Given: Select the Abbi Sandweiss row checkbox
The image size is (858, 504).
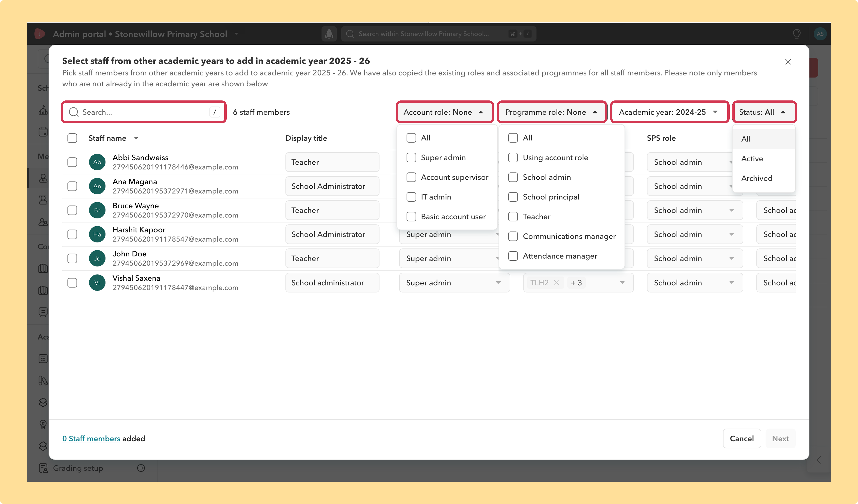Looking at the screenshot, I should [x=72, y=162].
